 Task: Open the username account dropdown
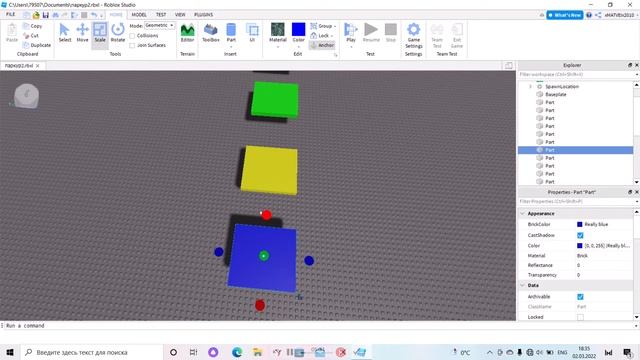622,15
